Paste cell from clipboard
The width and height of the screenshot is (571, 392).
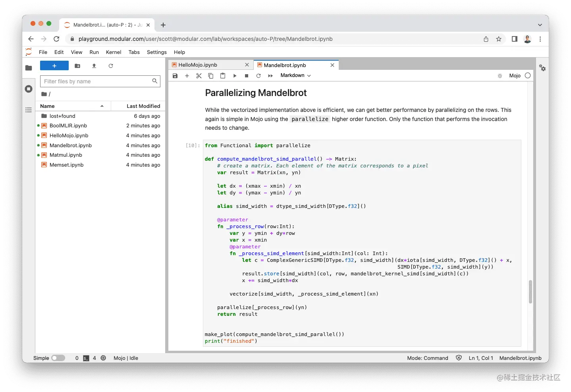click(x=223, y=76)
